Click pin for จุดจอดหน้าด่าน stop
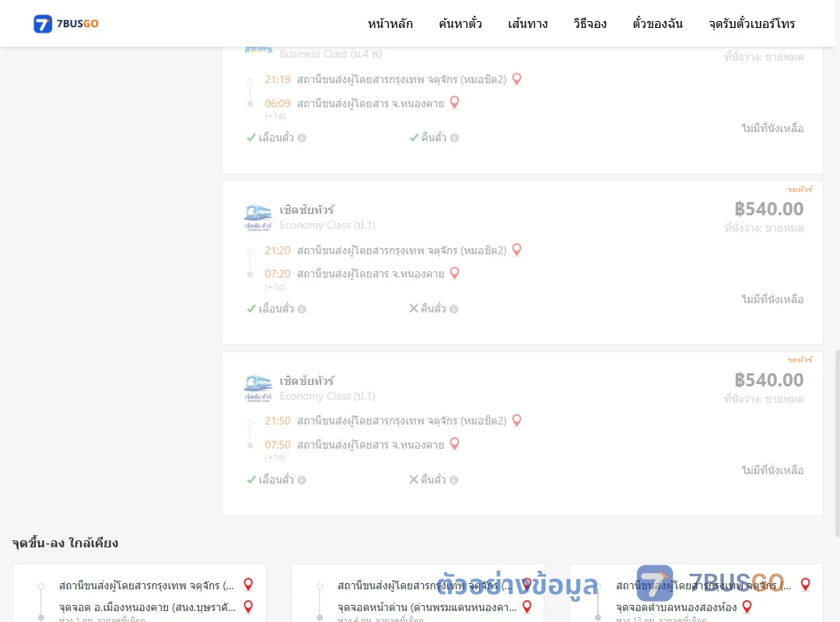840x622 pixels. coord(527,606)
